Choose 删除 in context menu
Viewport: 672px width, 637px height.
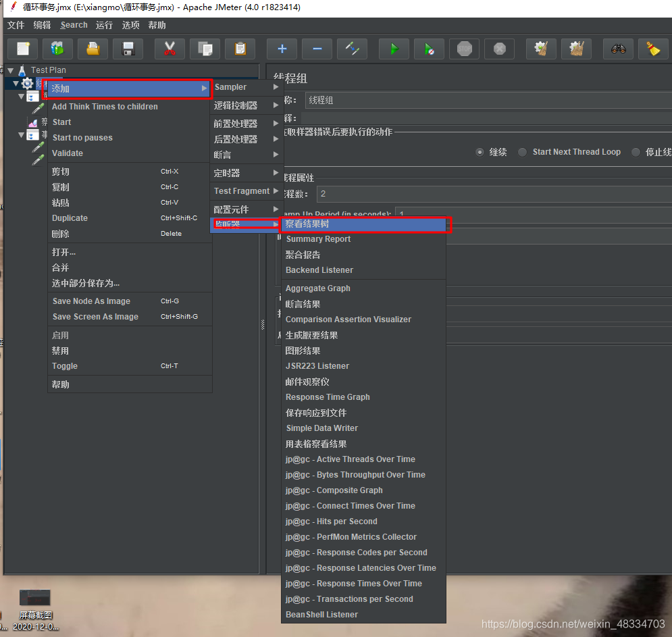pyautogui.click(x=129, y=234)
